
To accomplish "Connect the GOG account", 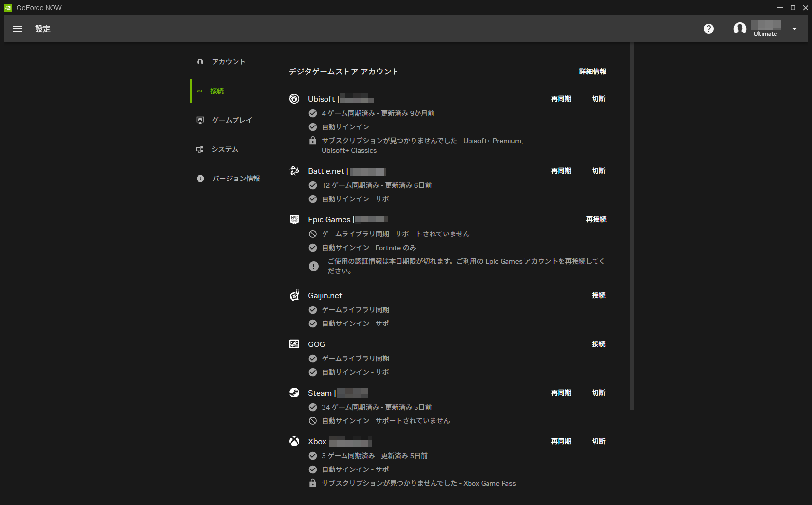I will (x=598, y=344).
